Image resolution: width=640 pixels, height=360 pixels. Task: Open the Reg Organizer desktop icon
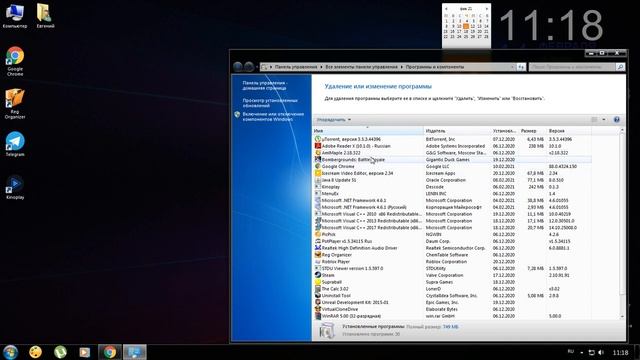15,104
